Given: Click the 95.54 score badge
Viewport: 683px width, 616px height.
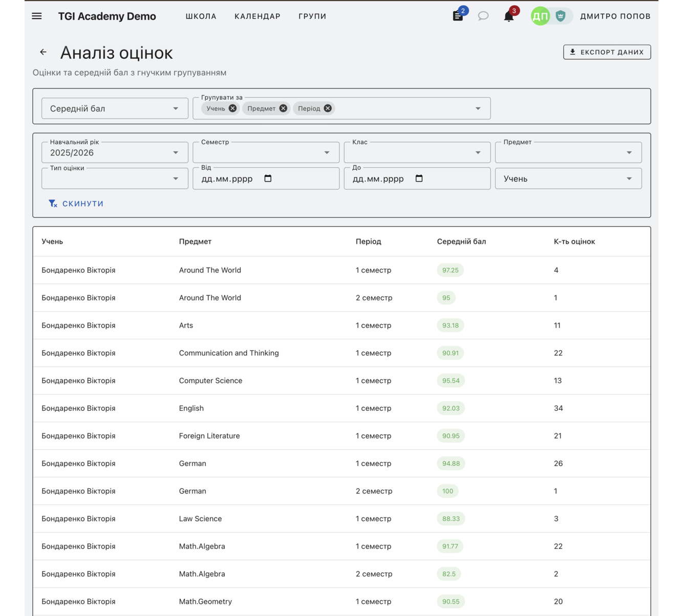Looking at the screenshot, I should tap(451, 381).
